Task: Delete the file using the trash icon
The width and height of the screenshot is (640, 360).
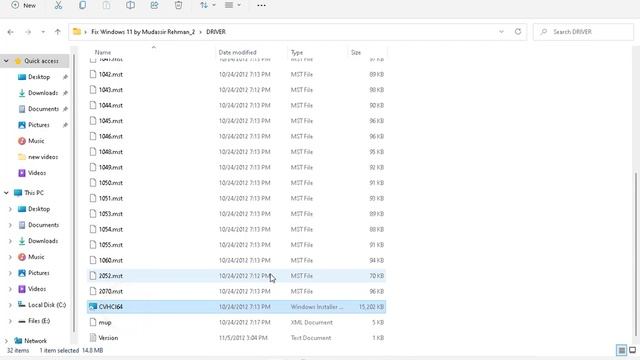Action: click(178, 5)
